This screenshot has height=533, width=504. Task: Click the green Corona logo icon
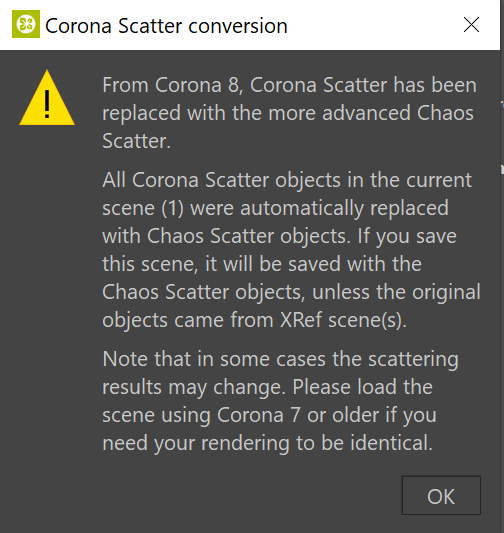click(26, 24)
